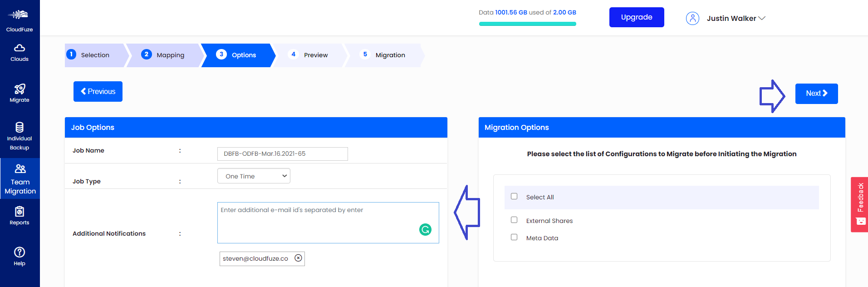Click the Upgrade button
This screenshot has height=287, width=868.
637,17
